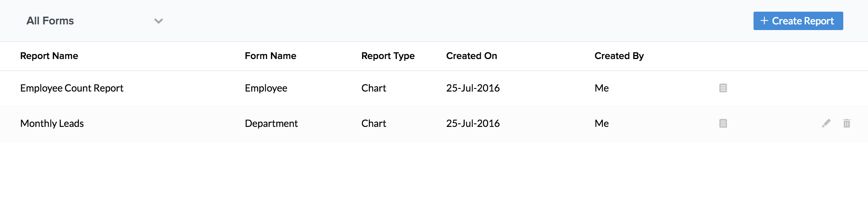Open the Monthly Leads report
Image resolution: width=868 pixels, height=199 pixels.
52,123
